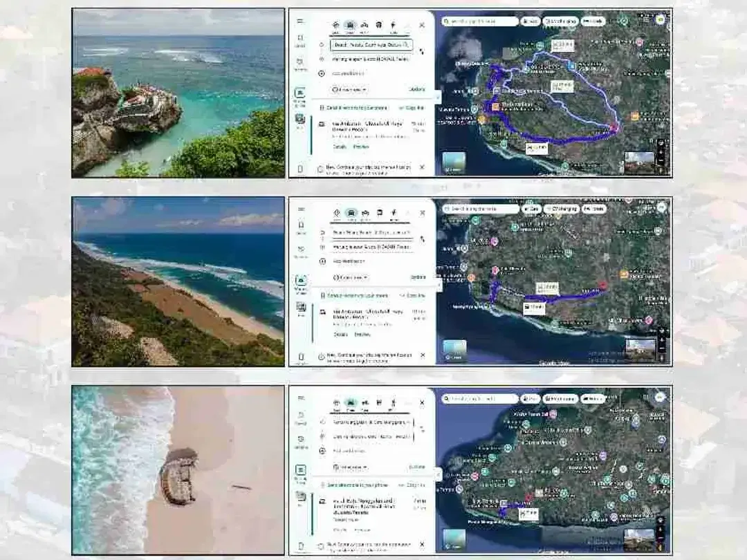747x560 pixels.
Task: Zoom in on top map
Action: tap(661, 151)
